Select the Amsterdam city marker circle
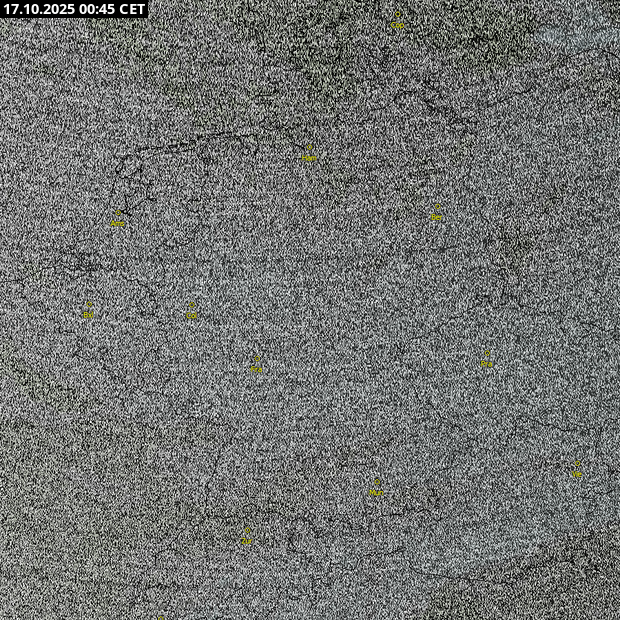Screen dimensions: 620x620 118,213
